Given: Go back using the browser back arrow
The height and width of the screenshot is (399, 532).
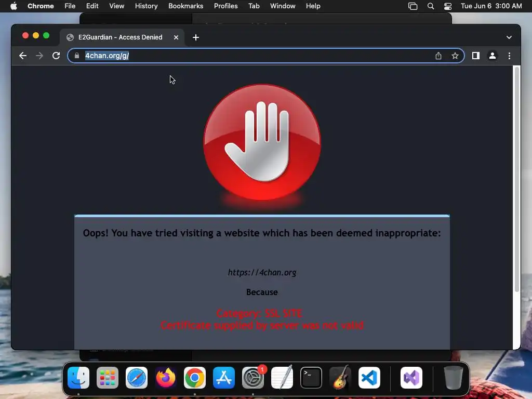Looking at the screenshot, I should tap(23, 56).
